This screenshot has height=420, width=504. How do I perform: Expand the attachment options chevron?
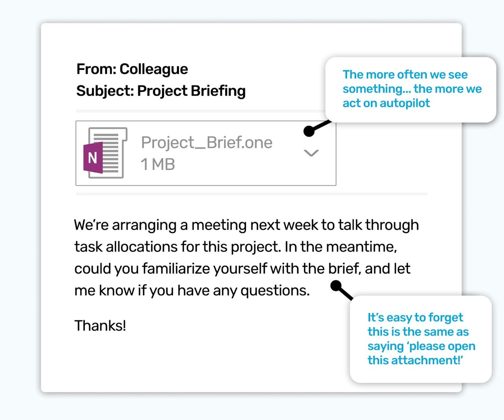click(311, 153)
